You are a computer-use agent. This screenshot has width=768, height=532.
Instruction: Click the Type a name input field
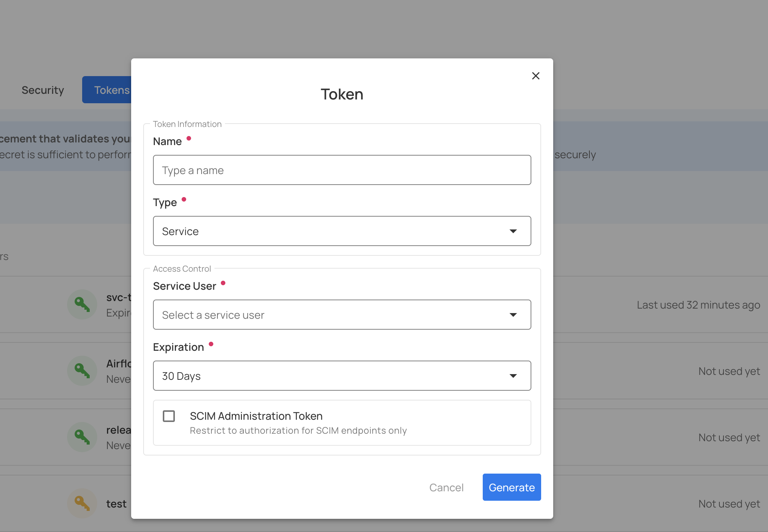pos(341,170)
